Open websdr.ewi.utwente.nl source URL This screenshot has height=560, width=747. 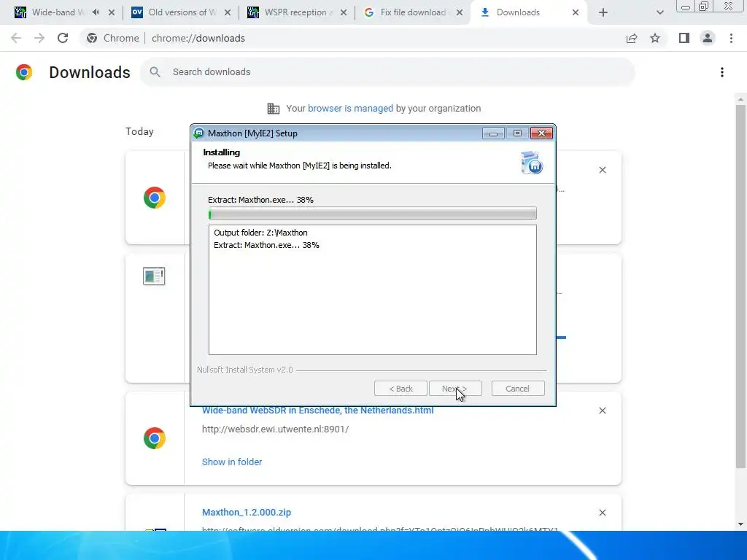tap(275, 429)
